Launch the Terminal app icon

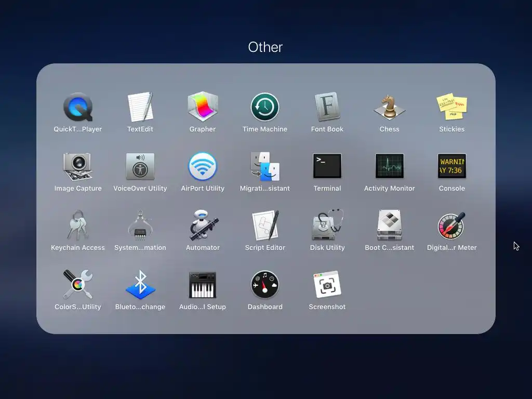[x=327, y=166]
